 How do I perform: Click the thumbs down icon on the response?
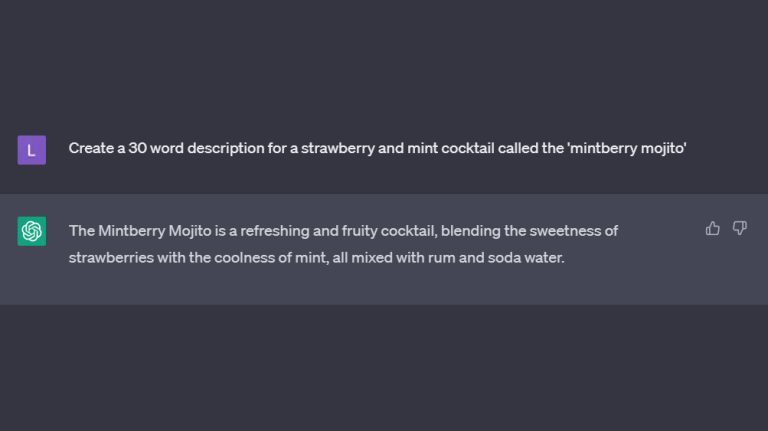[740, 228]
